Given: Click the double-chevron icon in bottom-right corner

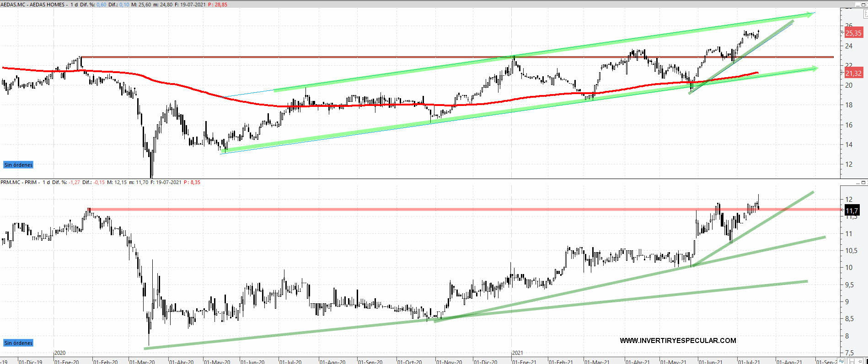Looking at the screenshot, I should pyautogui.click(x=842, y=361).
